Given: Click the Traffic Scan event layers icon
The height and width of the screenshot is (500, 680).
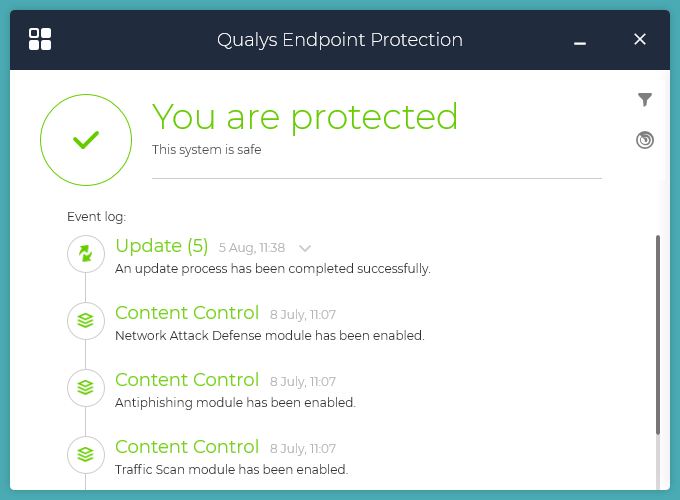Looking at the screenshot, I should pyautogui.click(x=86, y=454).
